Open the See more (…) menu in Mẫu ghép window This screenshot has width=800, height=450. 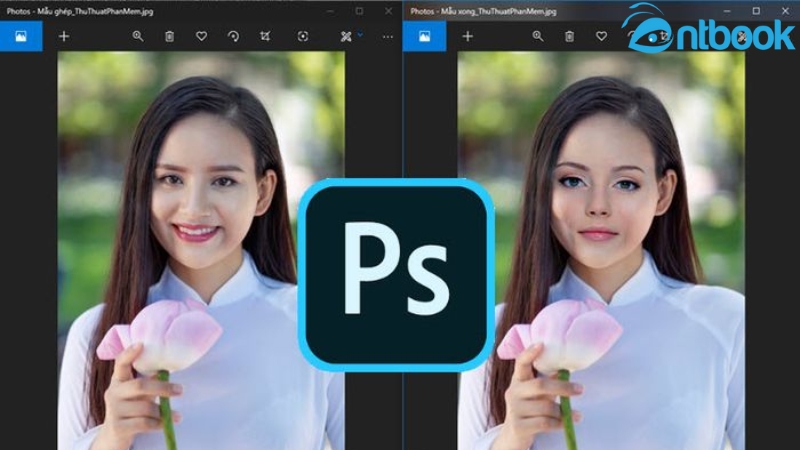pos(388,36)
